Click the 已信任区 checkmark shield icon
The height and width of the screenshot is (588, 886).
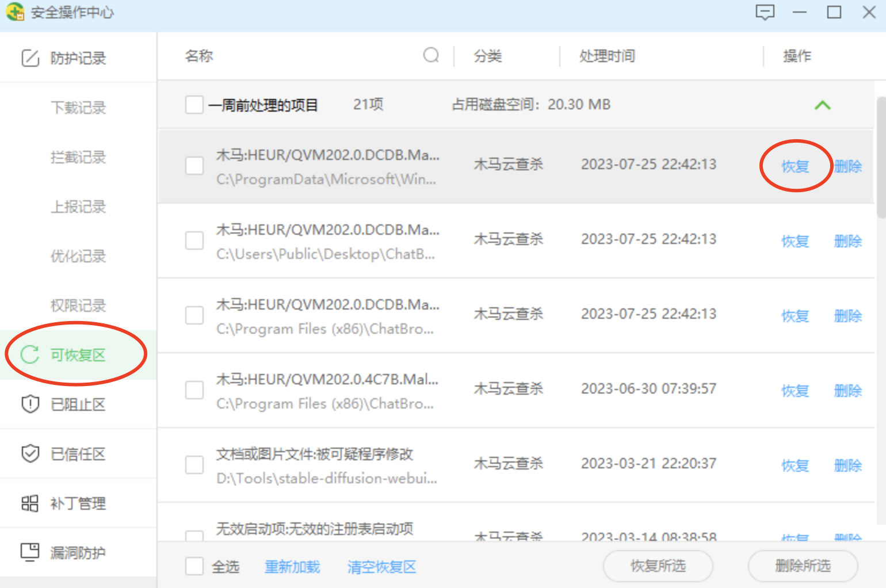coord(30,453)
